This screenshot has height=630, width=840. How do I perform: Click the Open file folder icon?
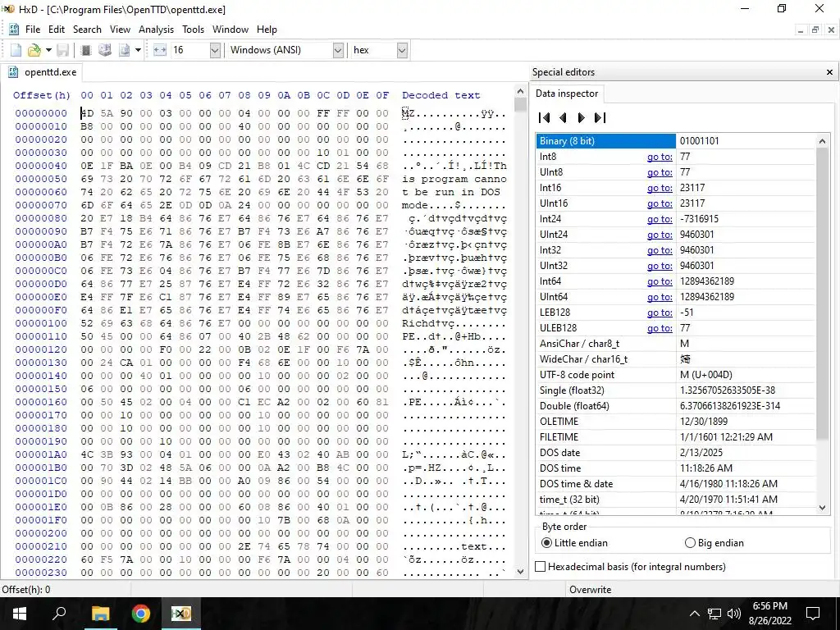(x=34, y=50)
